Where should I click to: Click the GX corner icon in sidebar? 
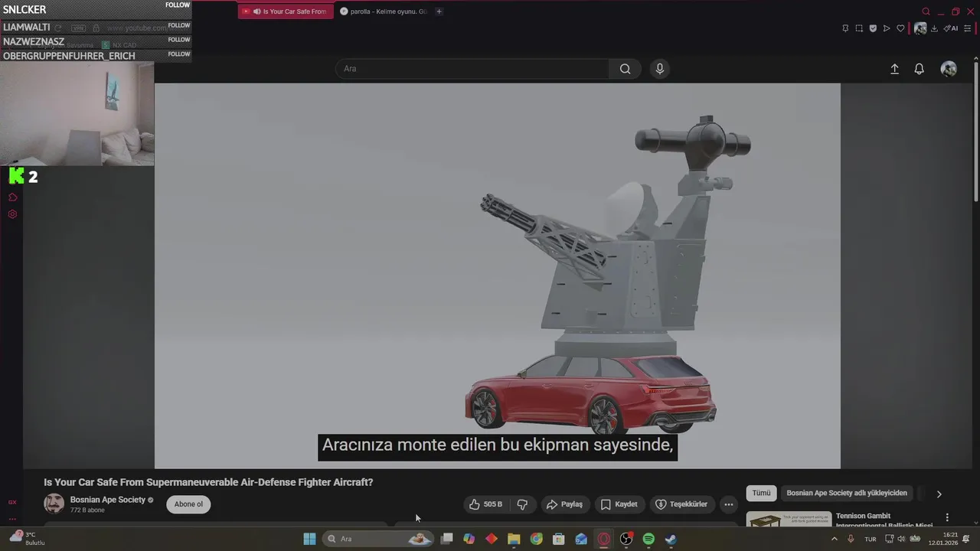pos(12,502)
